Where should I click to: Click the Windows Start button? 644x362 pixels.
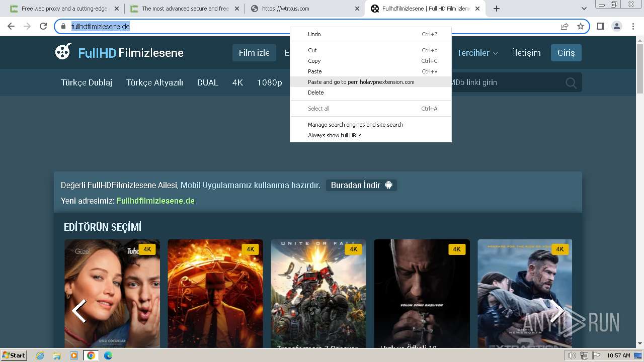(14, 355)
